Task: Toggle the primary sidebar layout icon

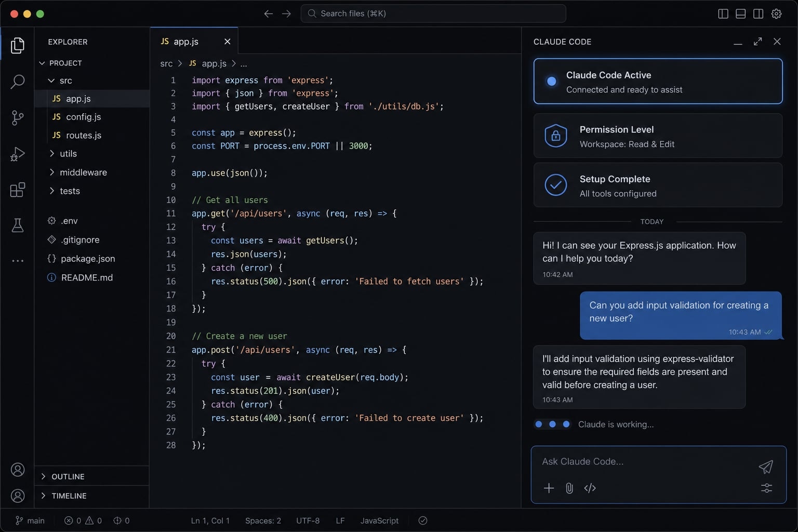Action: [x=723, y=14]
